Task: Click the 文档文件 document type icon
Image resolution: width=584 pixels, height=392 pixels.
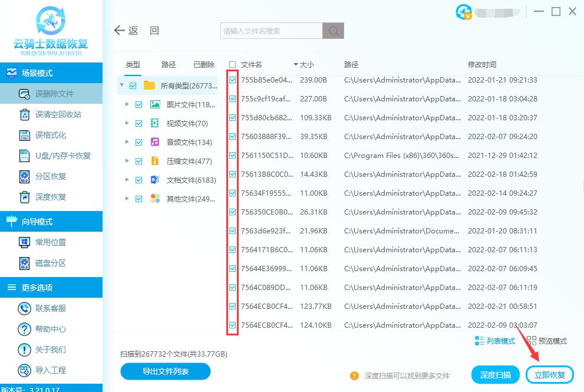Action: click(155, 180)
